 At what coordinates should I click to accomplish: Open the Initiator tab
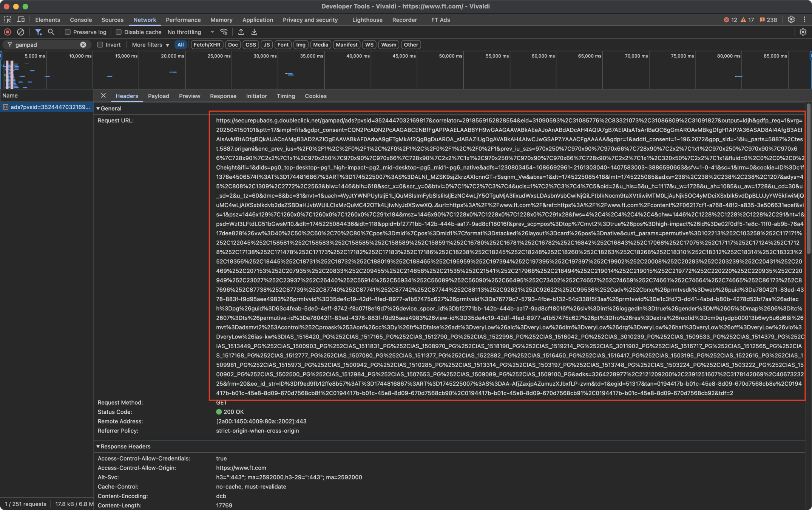pos(256,96)
